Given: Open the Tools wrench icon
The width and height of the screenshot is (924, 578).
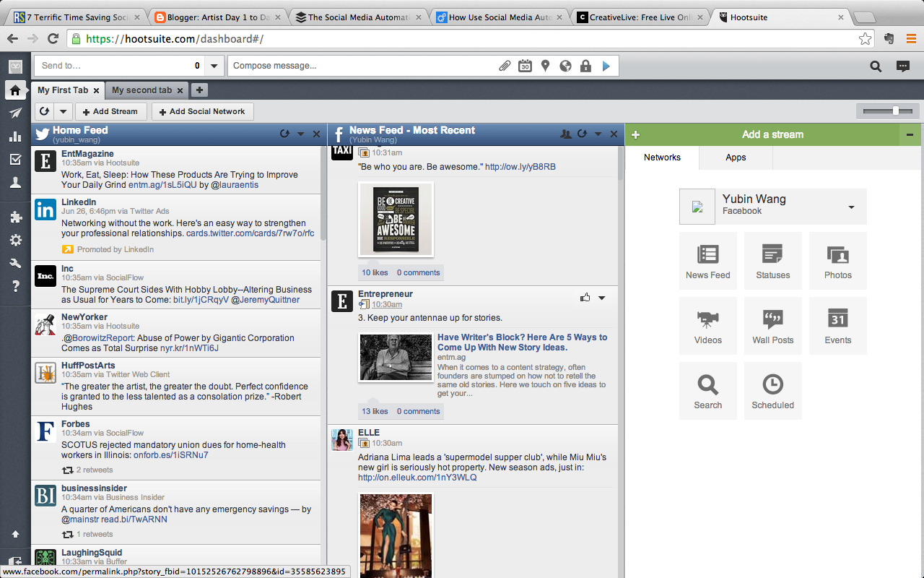Looking at the screenshot, I should (x=15, y=264).
